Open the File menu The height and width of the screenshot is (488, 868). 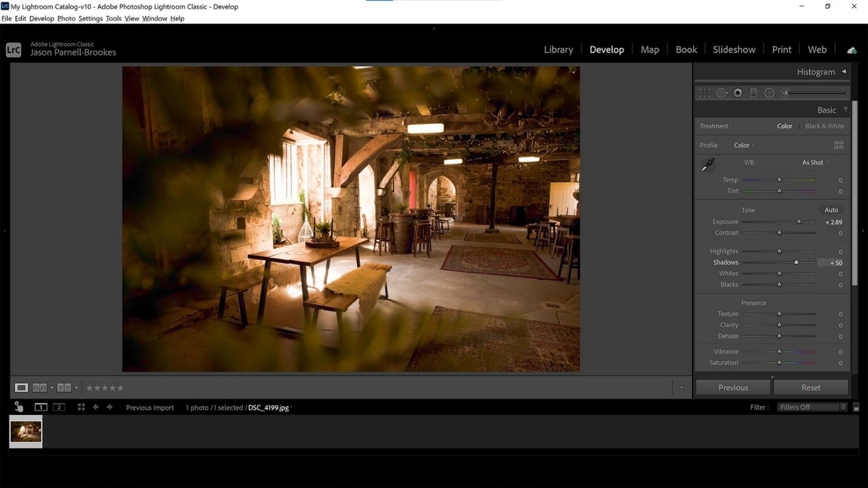tap(6, 19)
